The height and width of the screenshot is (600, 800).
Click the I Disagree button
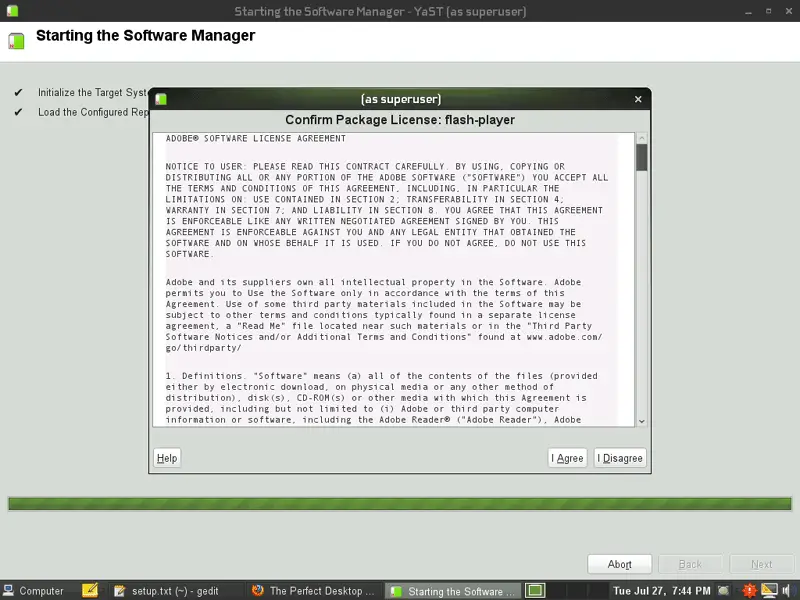click(620, 458)
